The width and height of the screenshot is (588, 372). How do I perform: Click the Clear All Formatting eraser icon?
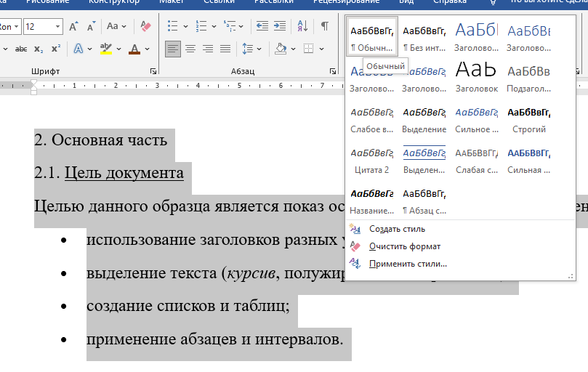145,27
